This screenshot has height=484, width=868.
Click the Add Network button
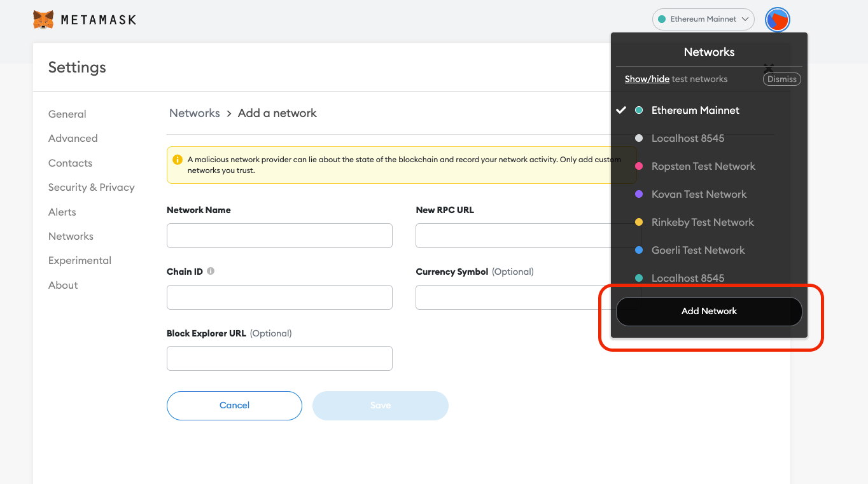point(709,311)
